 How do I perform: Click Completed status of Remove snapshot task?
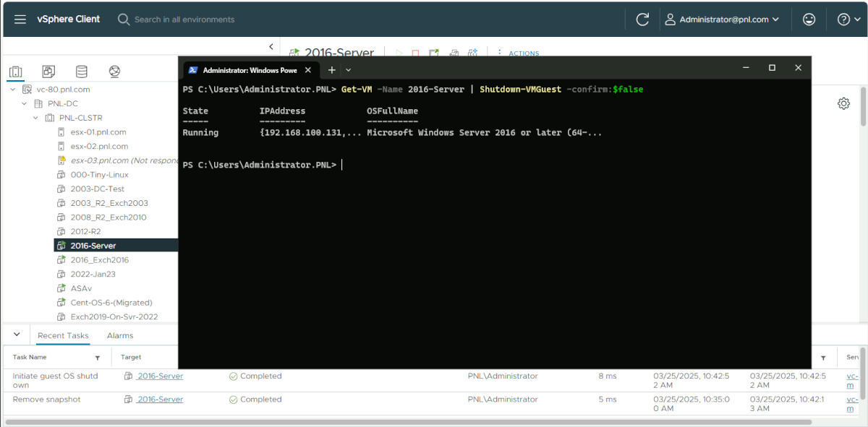click(x=255, y=400)
